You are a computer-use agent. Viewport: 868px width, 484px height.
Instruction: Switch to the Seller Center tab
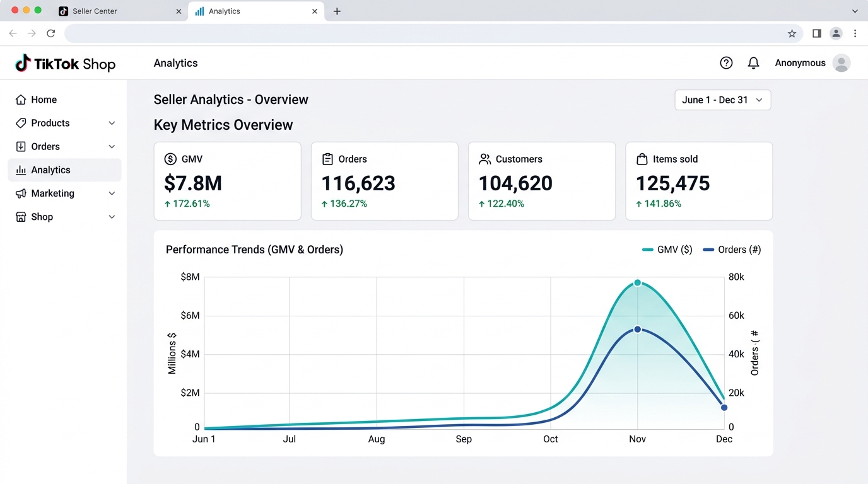[119, 11]
